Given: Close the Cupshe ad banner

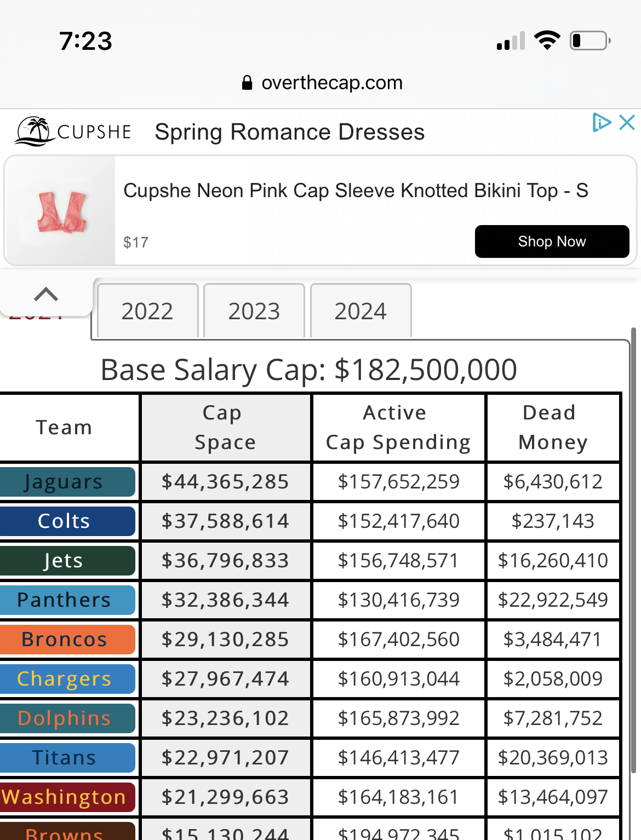Looking at the screenshot, I should pyautogui.click(x=627, y=122).
